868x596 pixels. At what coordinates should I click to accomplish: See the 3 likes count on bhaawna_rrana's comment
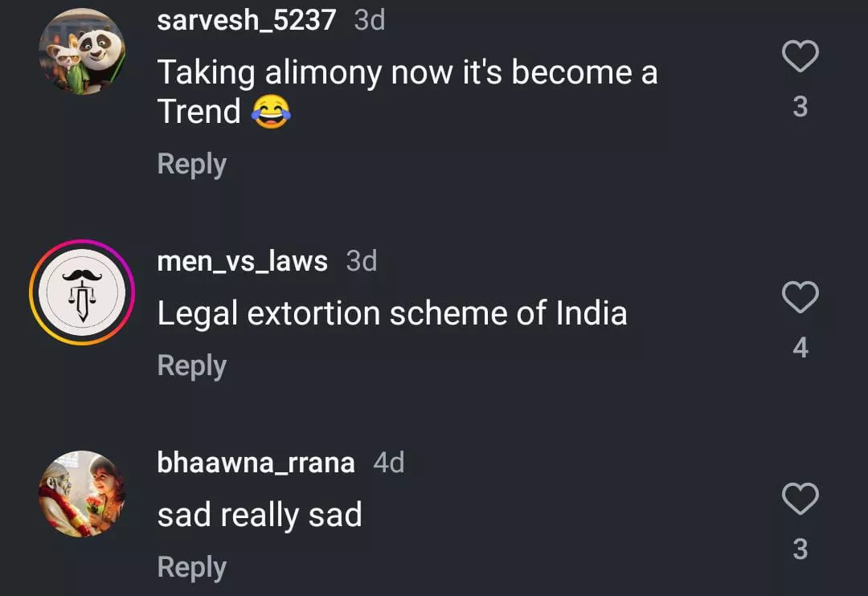(800, 549)
